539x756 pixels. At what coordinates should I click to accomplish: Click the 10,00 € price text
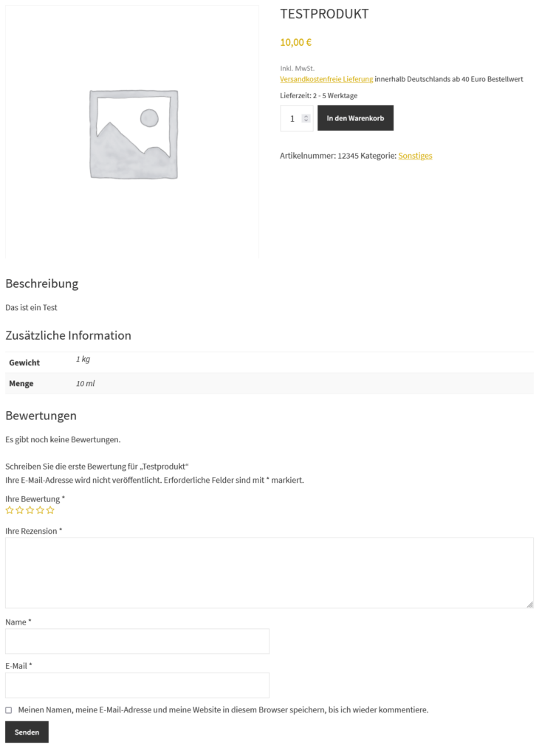(295, 42)
